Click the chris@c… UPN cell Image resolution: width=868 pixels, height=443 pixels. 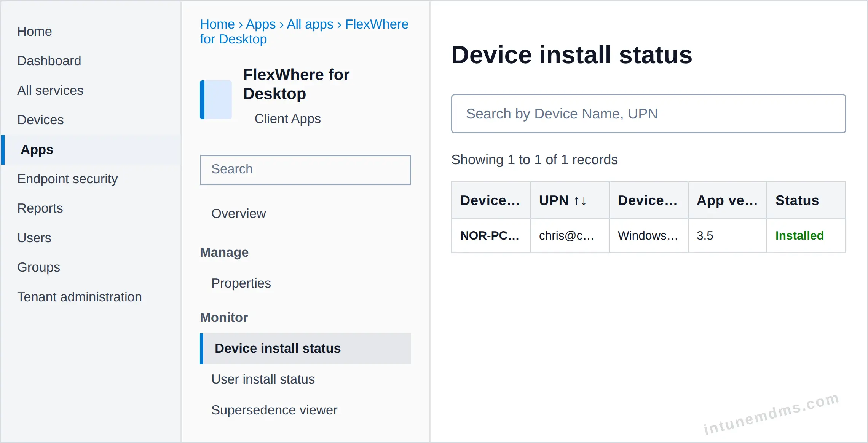(570, 236)
